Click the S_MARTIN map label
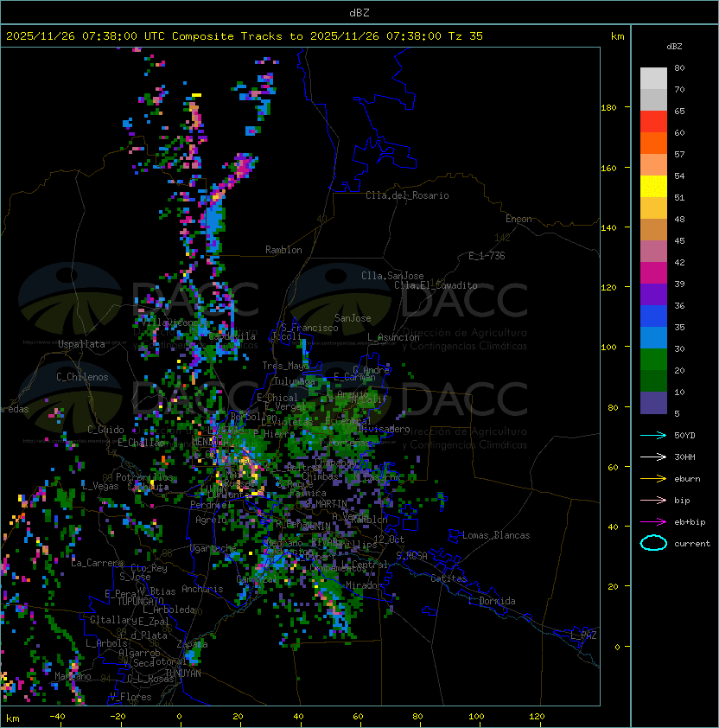The width and height of the screenshot is (719, 728). pyautogui.click(x=327, y=504)
